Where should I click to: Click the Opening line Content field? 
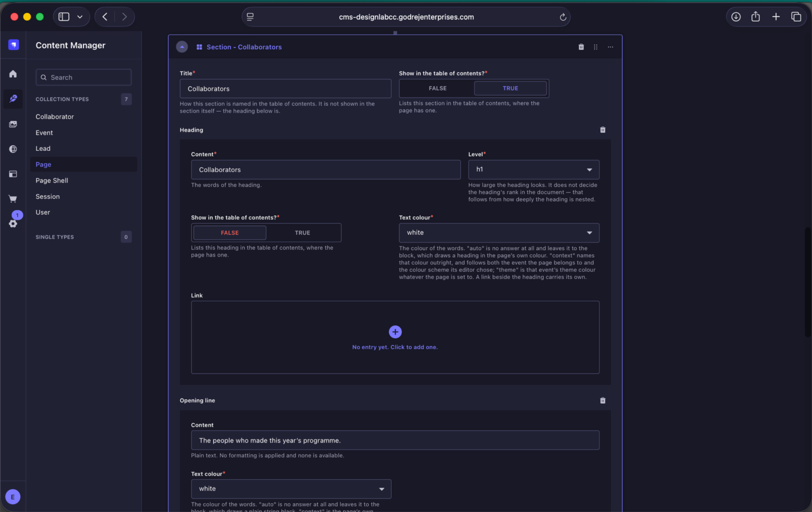(395, 440)
